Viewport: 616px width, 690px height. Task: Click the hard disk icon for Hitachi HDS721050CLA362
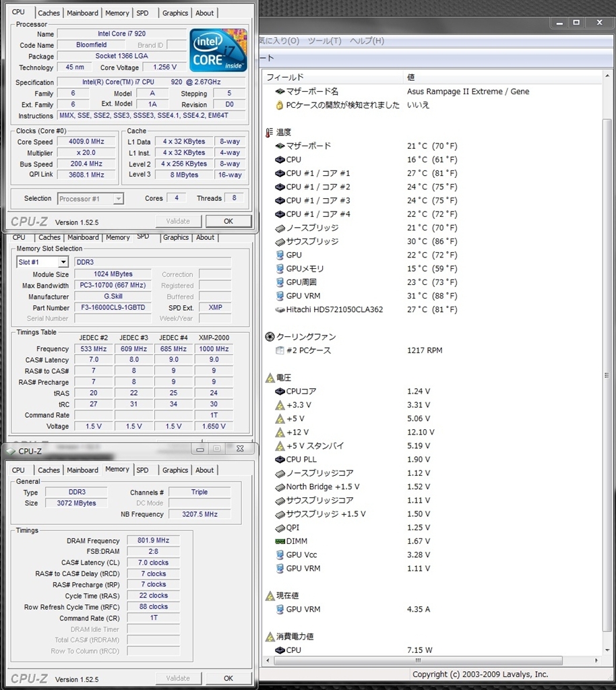[x=280, y=310]
